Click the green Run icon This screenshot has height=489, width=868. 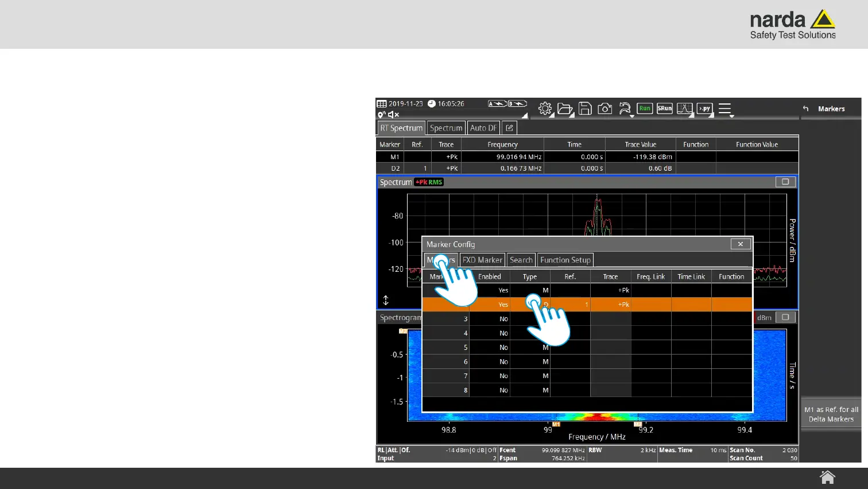point(645,108)
